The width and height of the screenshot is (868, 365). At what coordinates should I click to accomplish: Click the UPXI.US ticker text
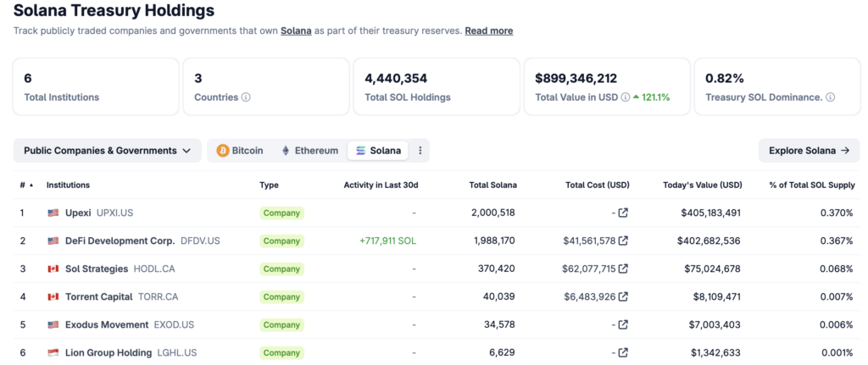point(115,213)
